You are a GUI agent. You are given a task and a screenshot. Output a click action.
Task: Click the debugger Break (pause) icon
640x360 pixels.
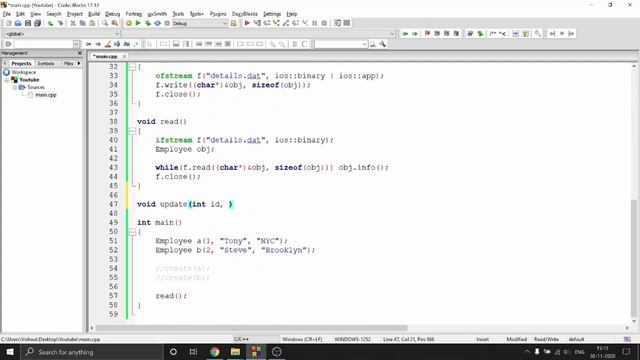tap(315, 23)
